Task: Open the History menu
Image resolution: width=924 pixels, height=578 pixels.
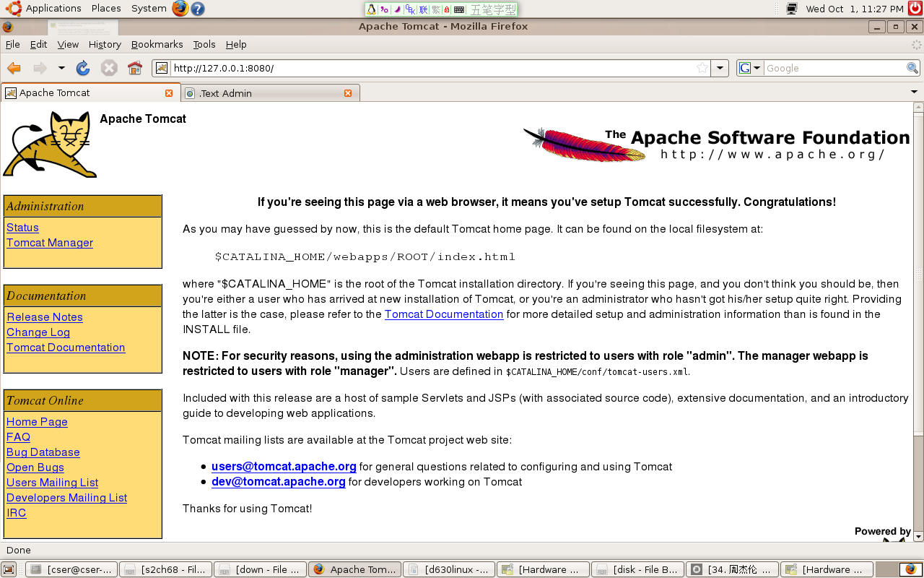Action: point(105,44)
